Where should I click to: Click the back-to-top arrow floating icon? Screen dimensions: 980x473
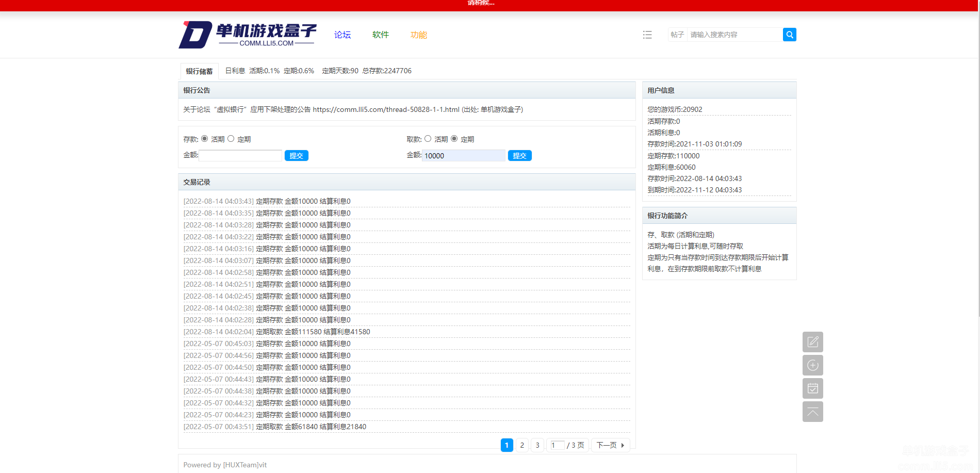tap(812, 412)
